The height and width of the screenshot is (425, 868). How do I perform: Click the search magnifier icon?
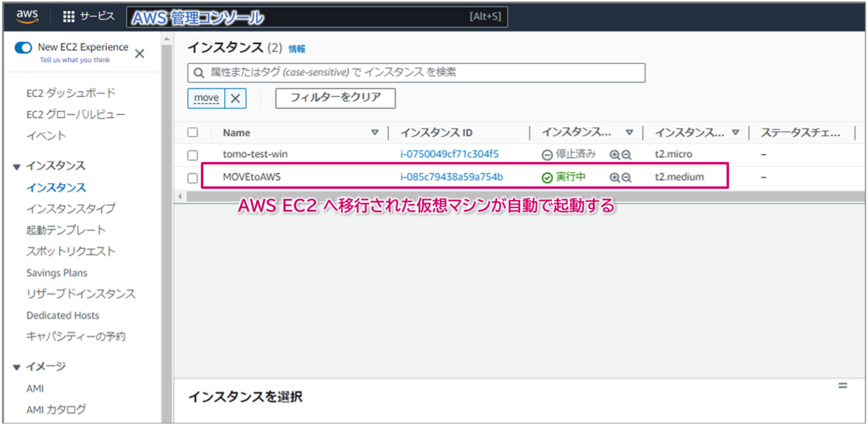point(198,73)
